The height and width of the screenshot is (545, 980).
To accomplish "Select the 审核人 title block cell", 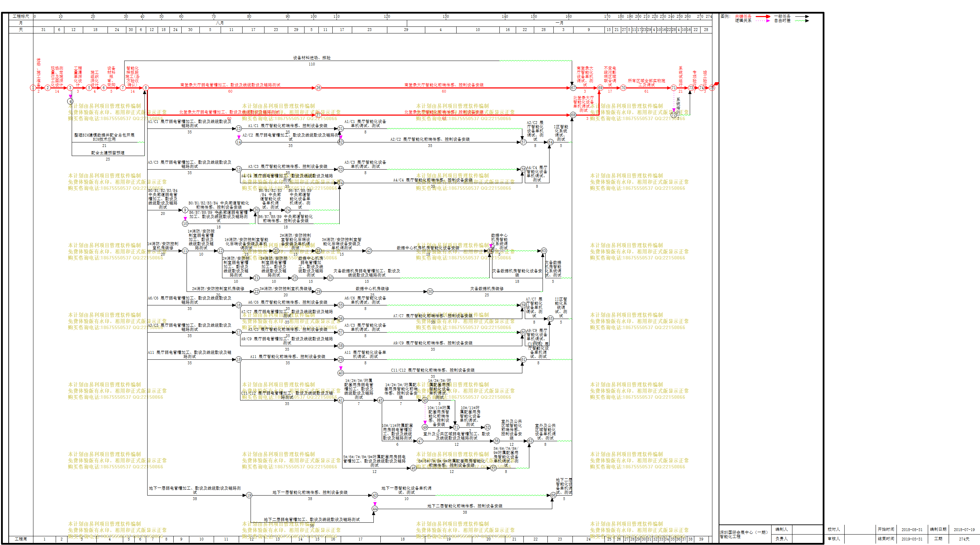I will click(833, 539).
